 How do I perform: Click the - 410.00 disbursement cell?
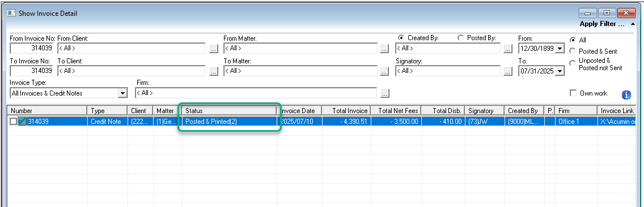pos(443,122)
